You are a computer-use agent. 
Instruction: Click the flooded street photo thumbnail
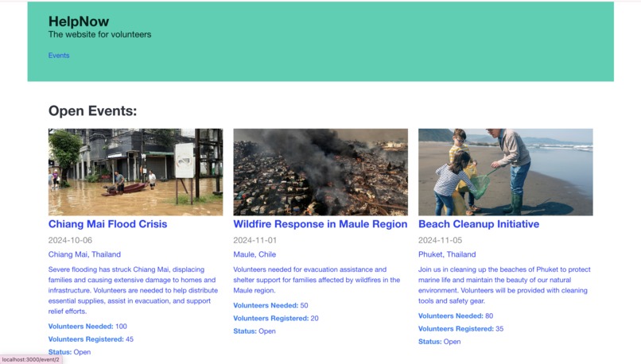tap(135, 172)
